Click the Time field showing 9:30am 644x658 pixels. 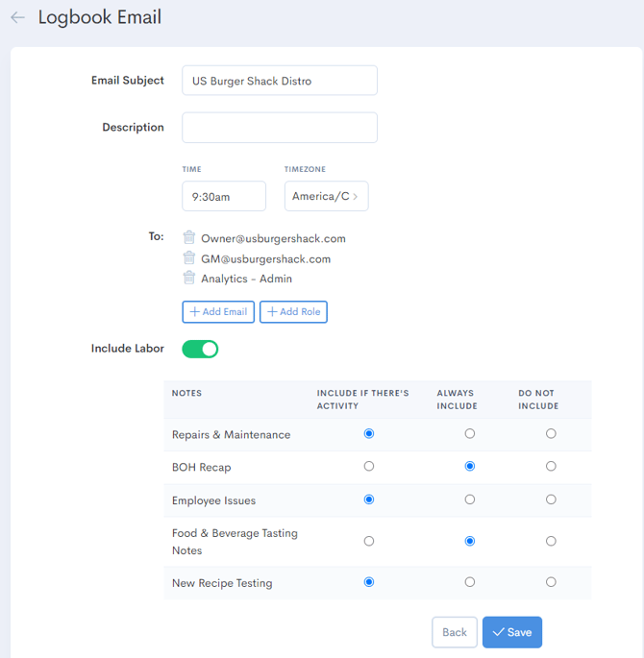[223, 196]
